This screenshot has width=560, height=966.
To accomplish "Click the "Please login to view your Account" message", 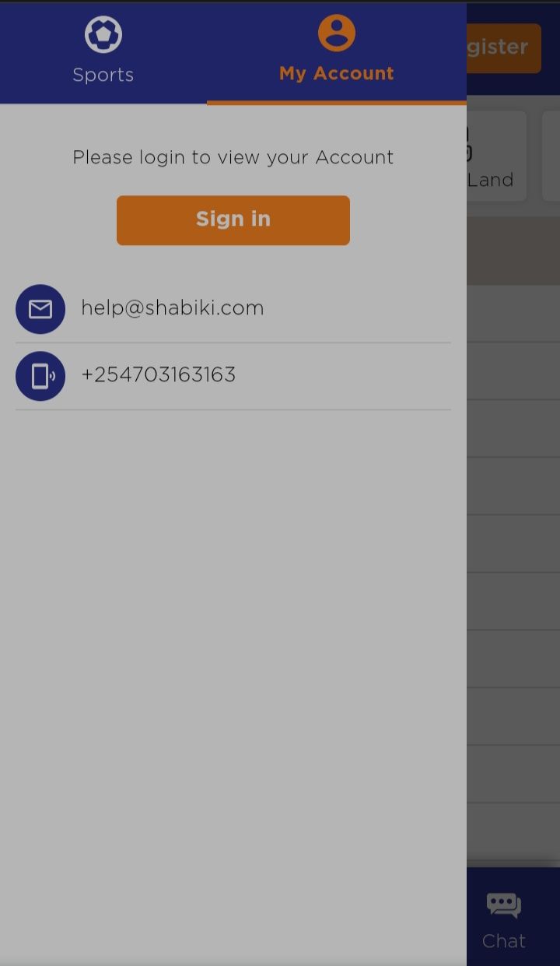I will click(233, 157).
